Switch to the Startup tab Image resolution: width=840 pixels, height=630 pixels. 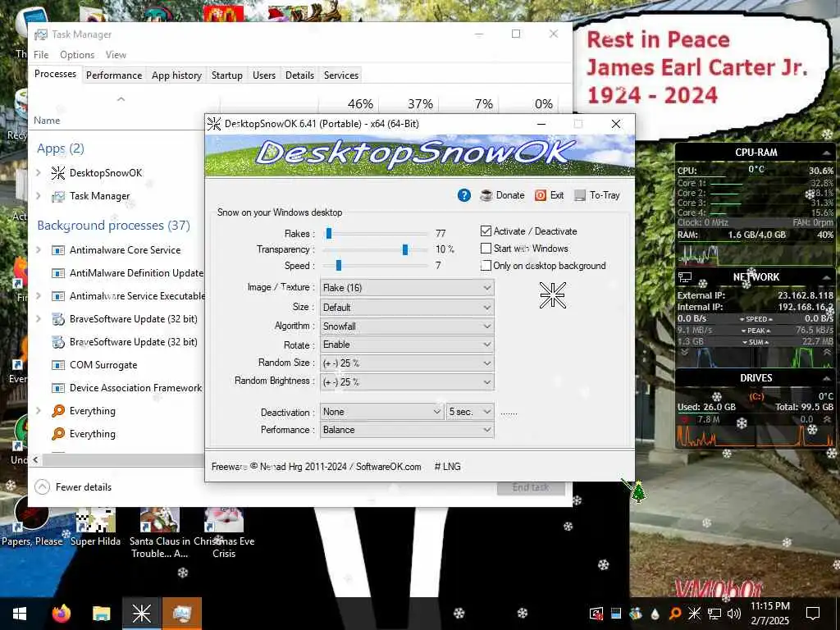click(x=227, y=75)
